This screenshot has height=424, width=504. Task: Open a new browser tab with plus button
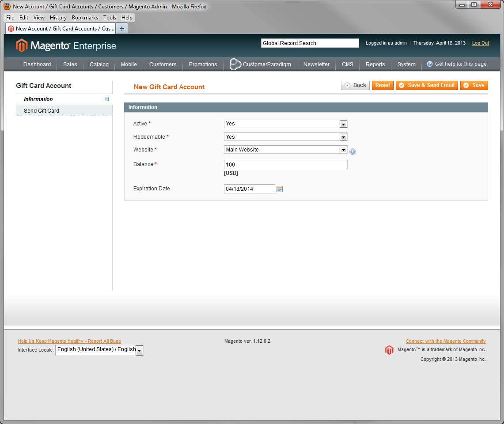[122, 29]
